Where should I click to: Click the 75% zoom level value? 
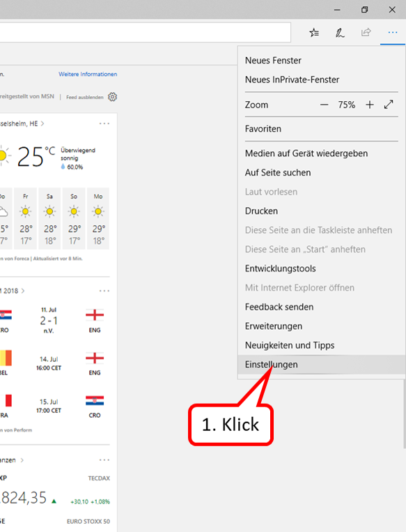(346, 105)
